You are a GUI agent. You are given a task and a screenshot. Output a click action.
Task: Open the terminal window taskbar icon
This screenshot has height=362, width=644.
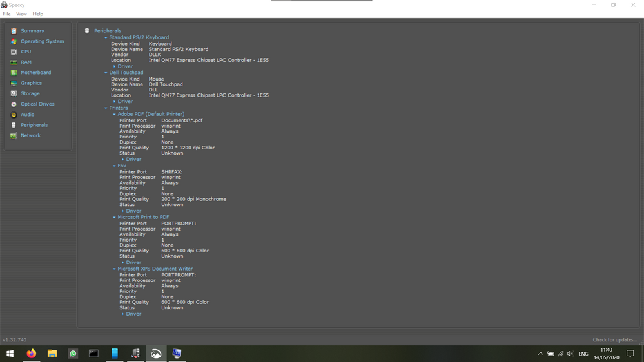pyautogui.click(x=93, y=354)
